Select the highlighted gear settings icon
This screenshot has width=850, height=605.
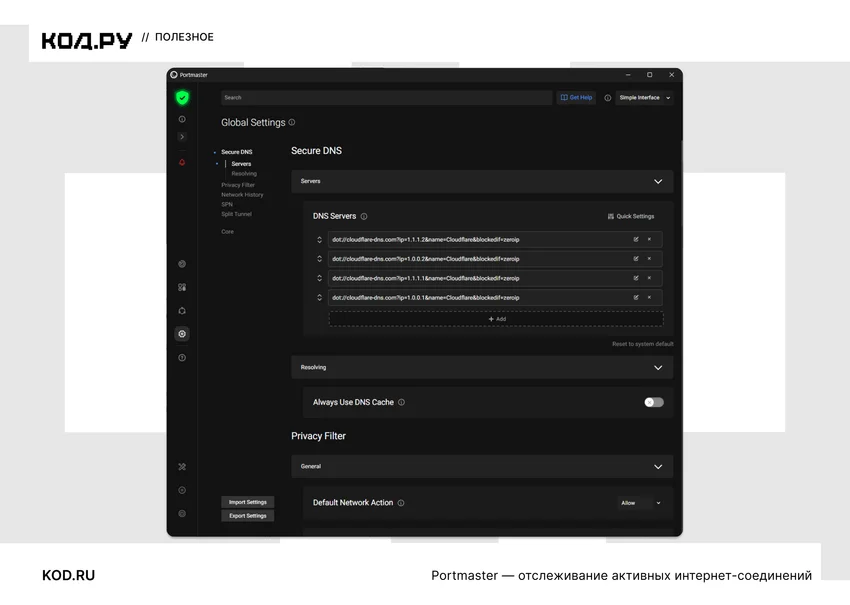point(182,334)
